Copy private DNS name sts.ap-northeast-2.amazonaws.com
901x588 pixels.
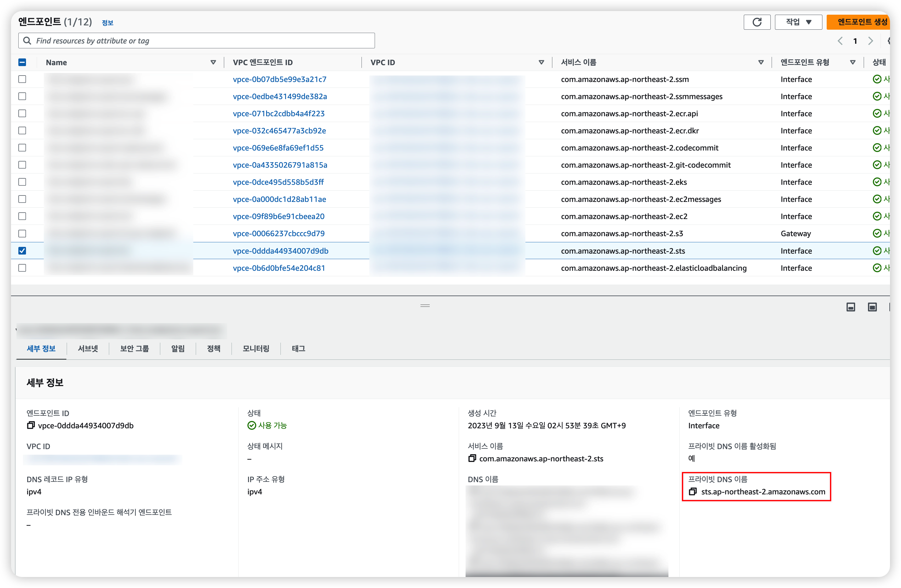point(692,491)
